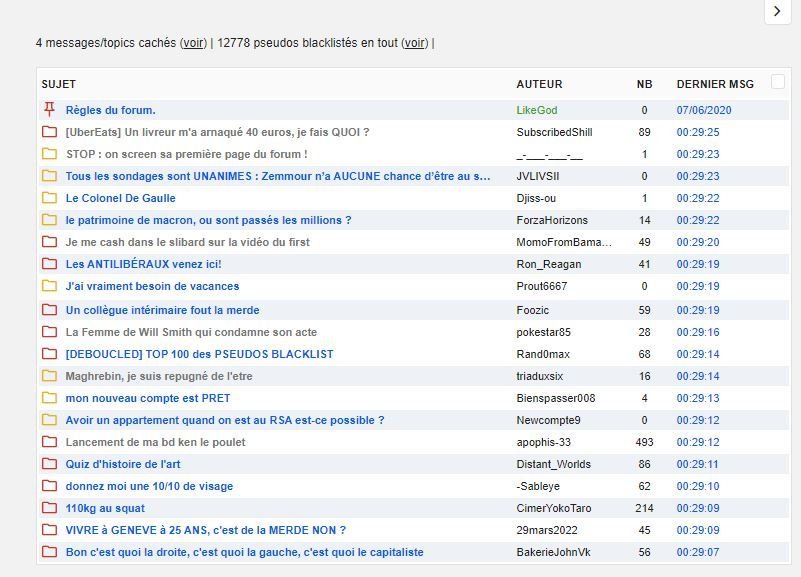Click folder icon beside Le Colonel De Gaulle
This screenshot has height=577, width=801.
(49, 198)
